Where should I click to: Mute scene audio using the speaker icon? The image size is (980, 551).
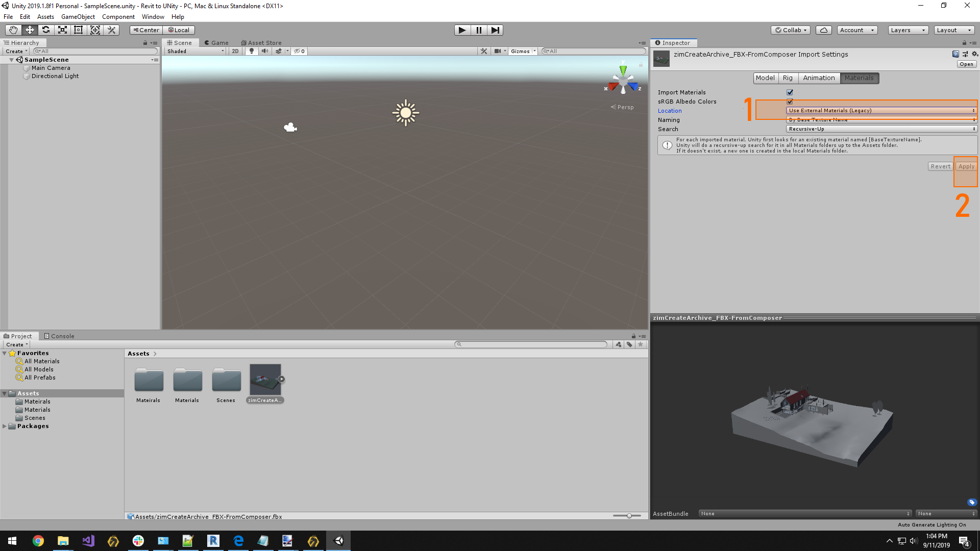click(x=264, y=51)
